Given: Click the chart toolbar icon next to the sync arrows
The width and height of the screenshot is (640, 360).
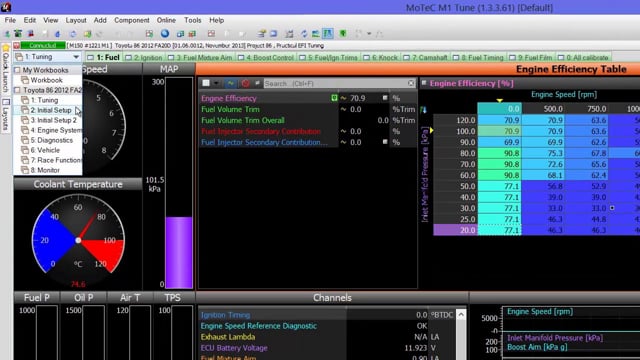Looking at the screenshot, I should (289, 34).
